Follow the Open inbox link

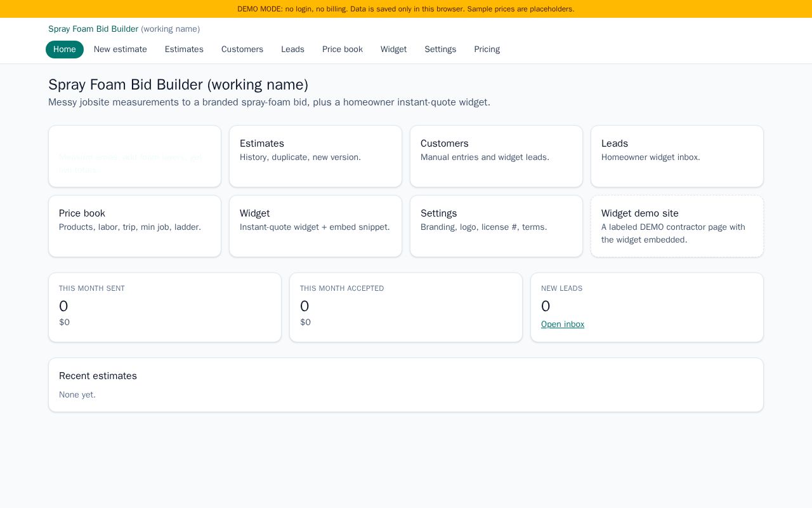(x=563, y=324)
